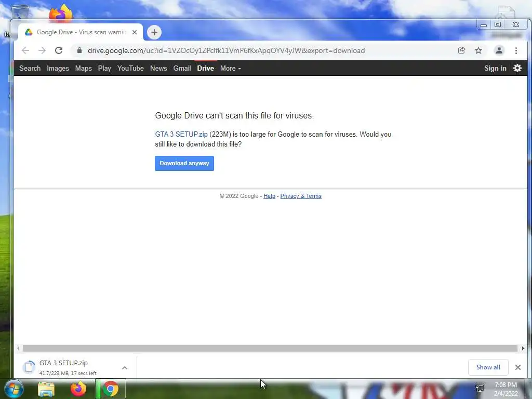
Task: View site security lock information
Action: click(79, 50)
